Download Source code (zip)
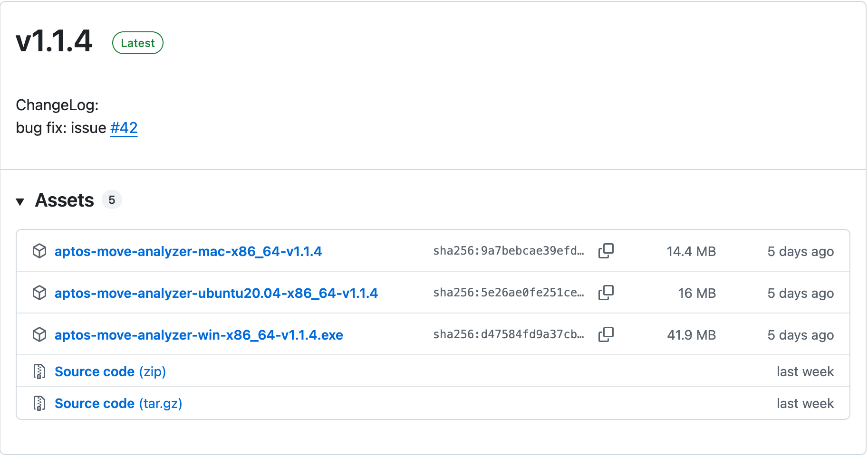 coord(110,371)
